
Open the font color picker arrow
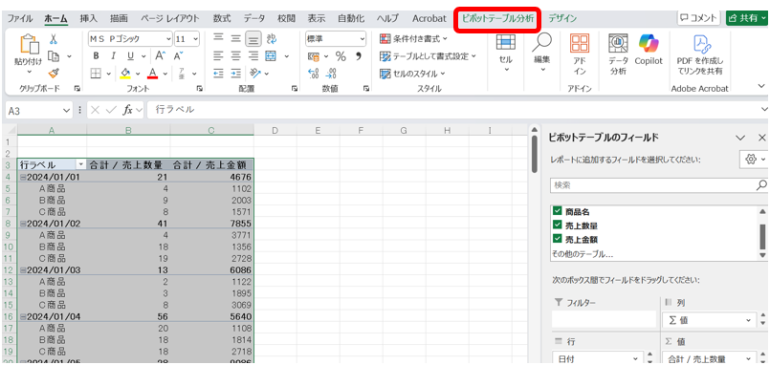click(x=165, y=74)
